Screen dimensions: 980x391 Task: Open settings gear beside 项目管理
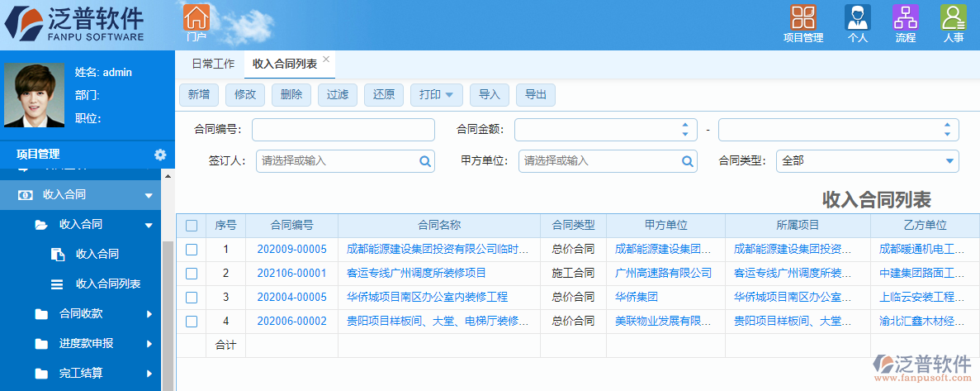tap(160, 155)
